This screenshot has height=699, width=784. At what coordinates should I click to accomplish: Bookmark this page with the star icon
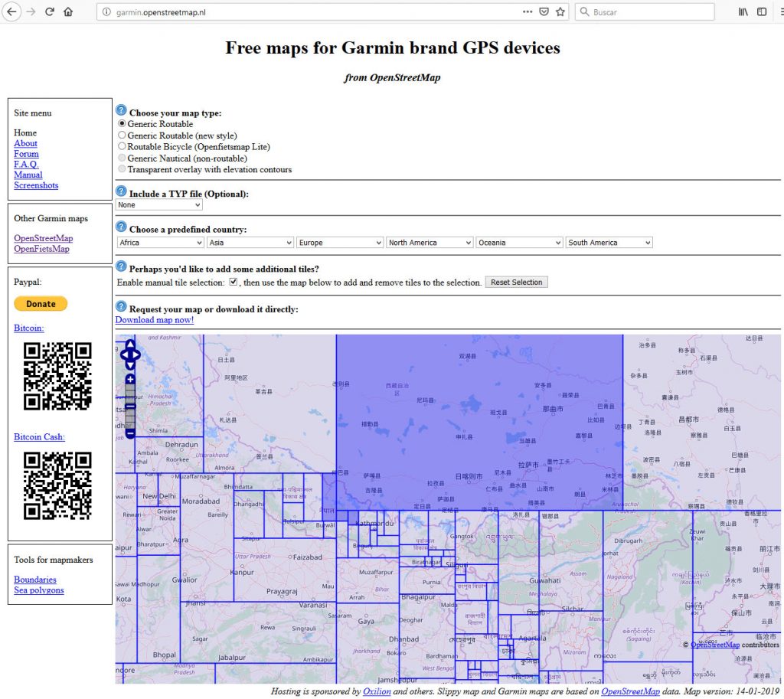(x=560, y=12)
